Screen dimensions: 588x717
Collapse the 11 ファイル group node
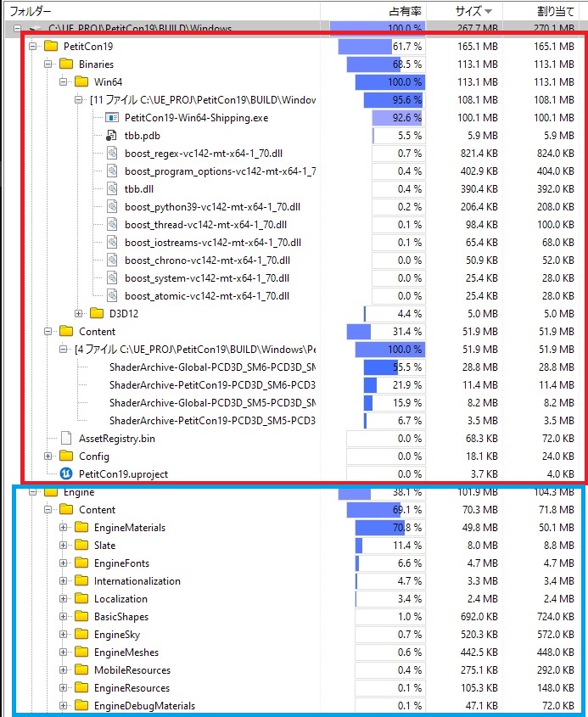(x=79, y=99)
